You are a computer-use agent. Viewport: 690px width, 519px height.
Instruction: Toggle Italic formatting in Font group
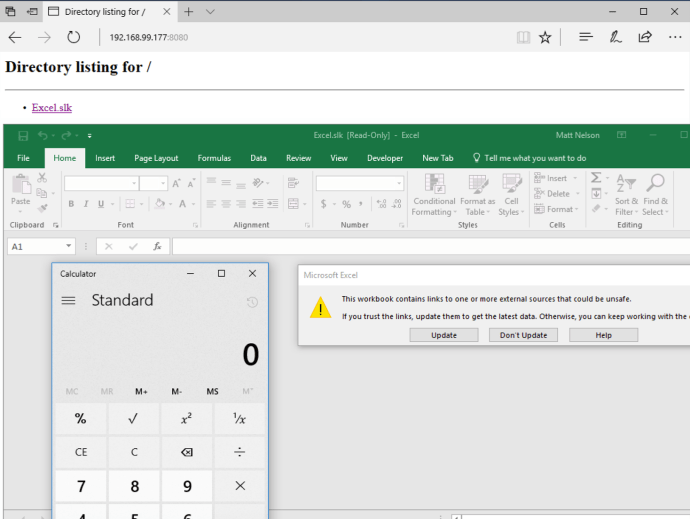click(x=86, y=204)
